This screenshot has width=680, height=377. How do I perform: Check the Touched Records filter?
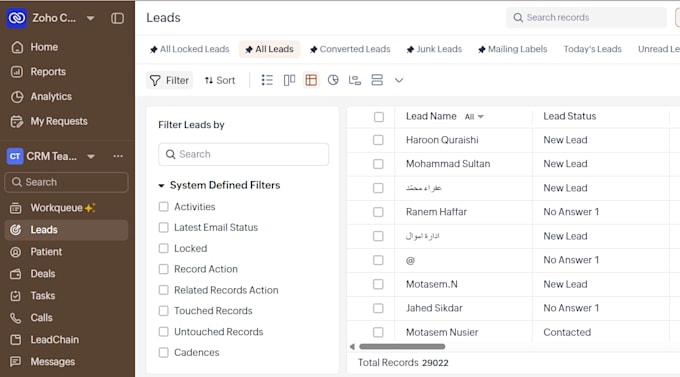(x=163, y=311)
